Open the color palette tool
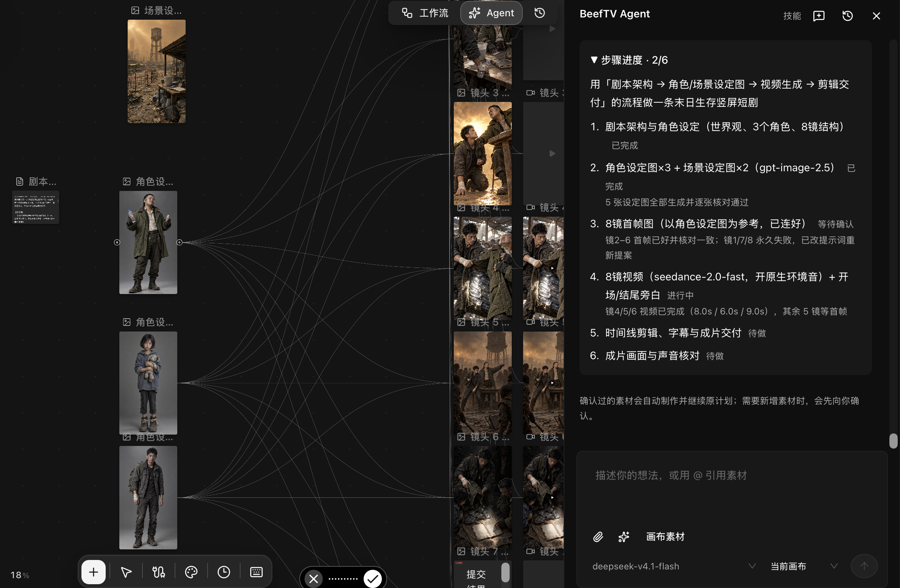Screen dimensions: 900x588 tap(191, 572)
